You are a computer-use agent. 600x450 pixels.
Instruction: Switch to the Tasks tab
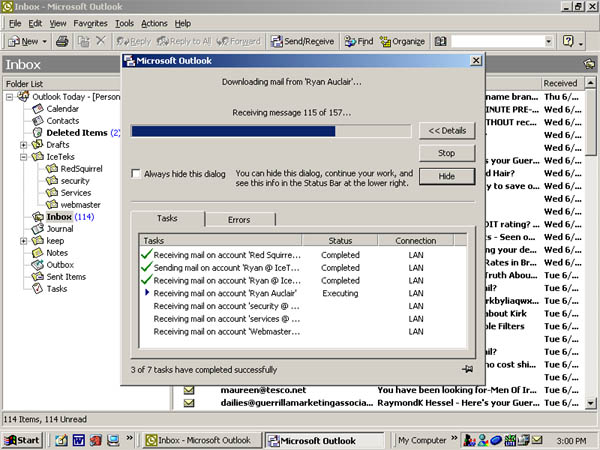[167, 218]
